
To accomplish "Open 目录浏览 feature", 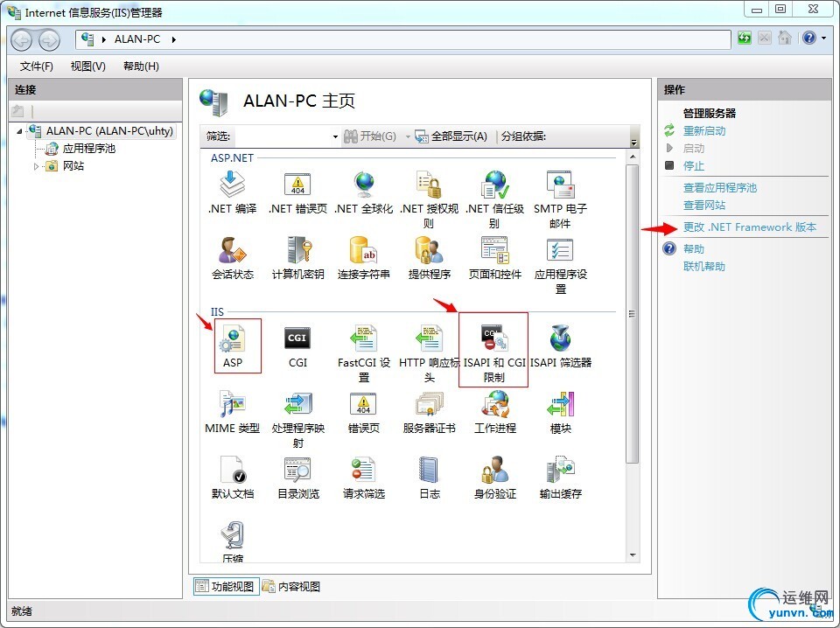I will pos(297,478).
